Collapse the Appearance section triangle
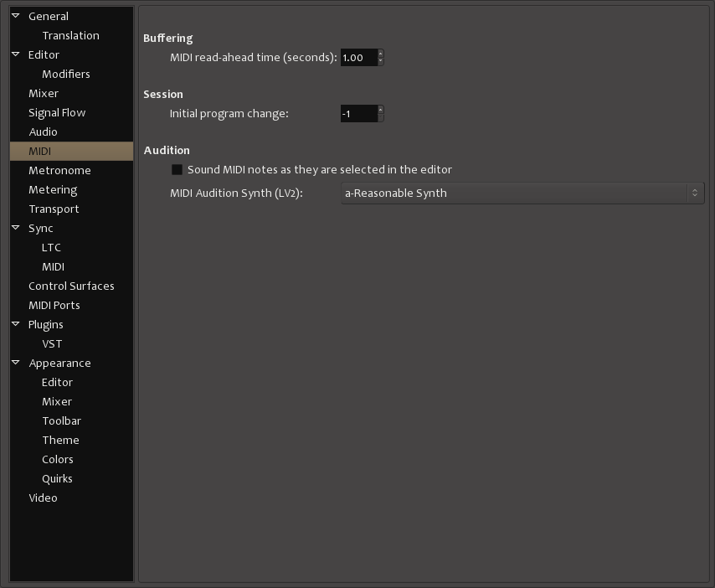Screen dimensions: 715x588 tap(16, 363)
